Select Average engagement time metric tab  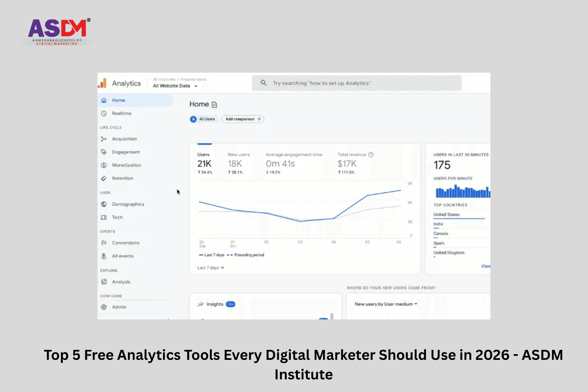pyautogui.click(x=294, y=163)
